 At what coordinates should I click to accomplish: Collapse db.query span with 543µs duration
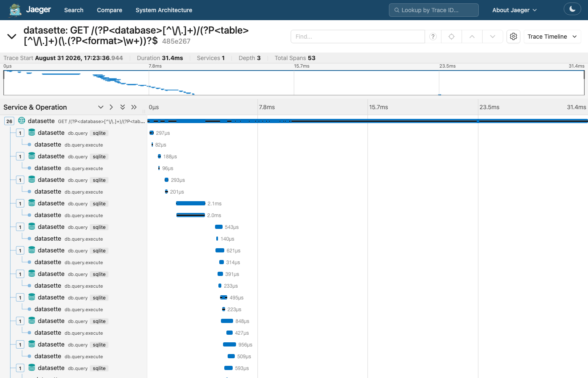point(20,227)
